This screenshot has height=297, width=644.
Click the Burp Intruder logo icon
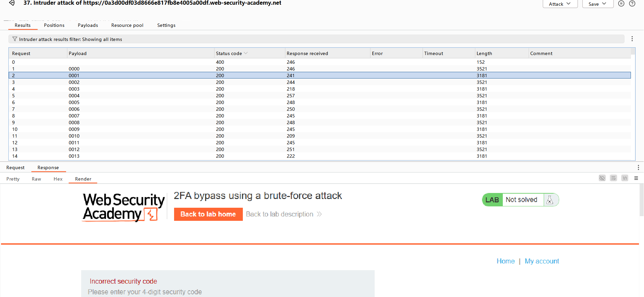click(x=12, y=3)
